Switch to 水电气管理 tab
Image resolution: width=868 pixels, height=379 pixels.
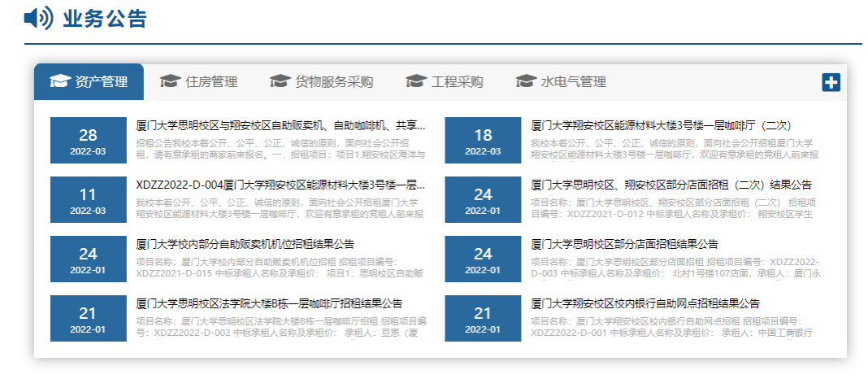[x=574, y=82]
